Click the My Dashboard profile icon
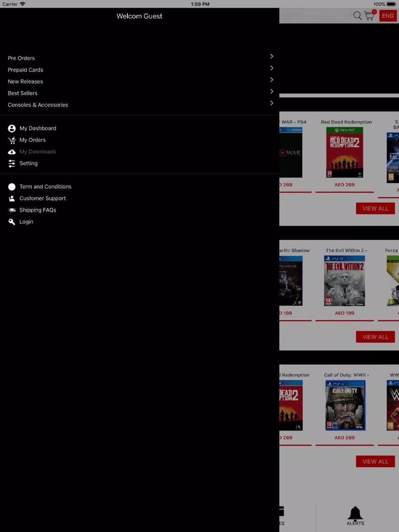 pyautogui.click(x=12, y=128)
